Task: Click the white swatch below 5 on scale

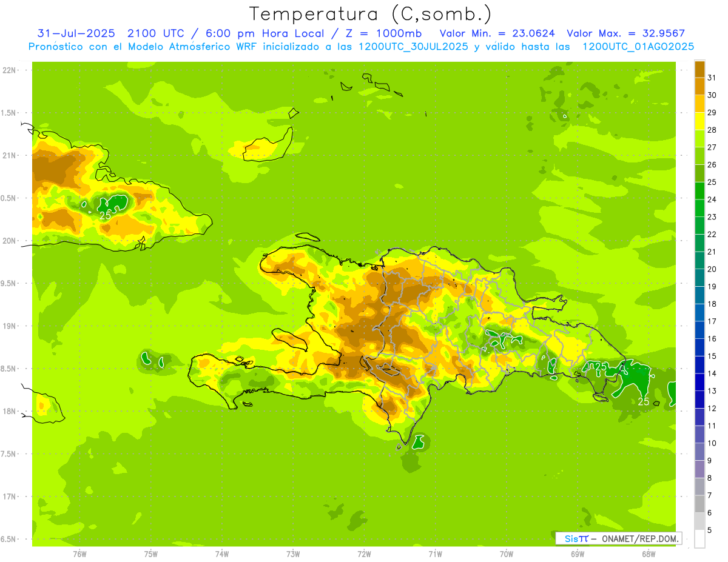Action: [x=699, y=540]
